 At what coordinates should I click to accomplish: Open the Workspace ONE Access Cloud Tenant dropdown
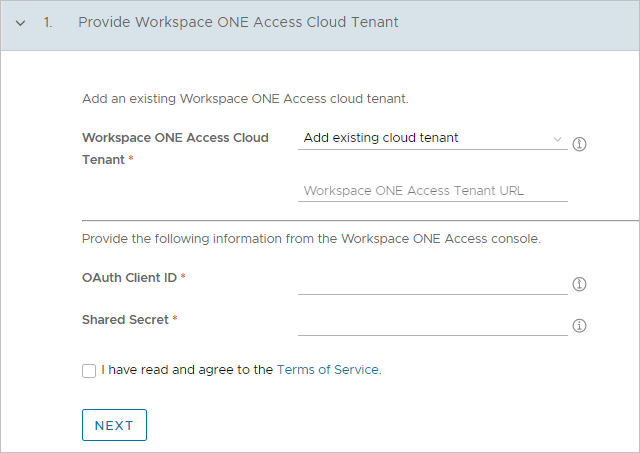pyautogui.click(x=433, y=138)
